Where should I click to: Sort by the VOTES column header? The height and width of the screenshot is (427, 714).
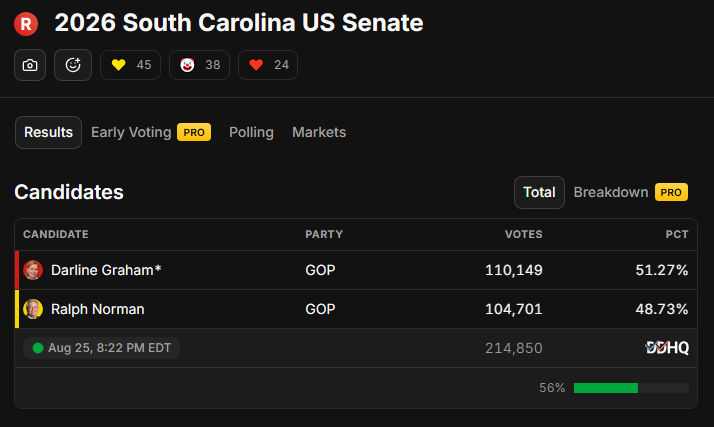524,234
